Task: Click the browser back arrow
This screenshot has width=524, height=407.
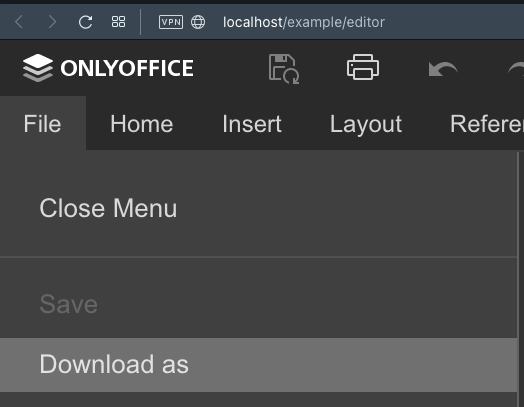Action: [x=19, y=22]
